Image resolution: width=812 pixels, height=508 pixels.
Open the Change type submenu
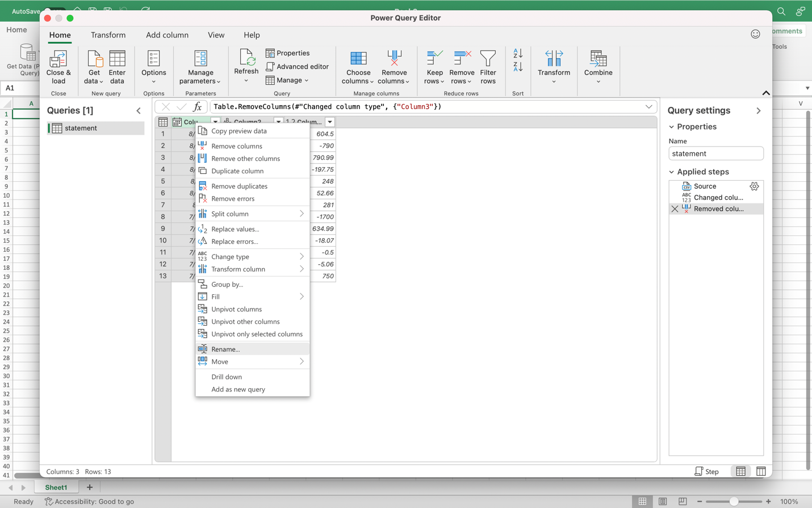click(x=253, y=257)
